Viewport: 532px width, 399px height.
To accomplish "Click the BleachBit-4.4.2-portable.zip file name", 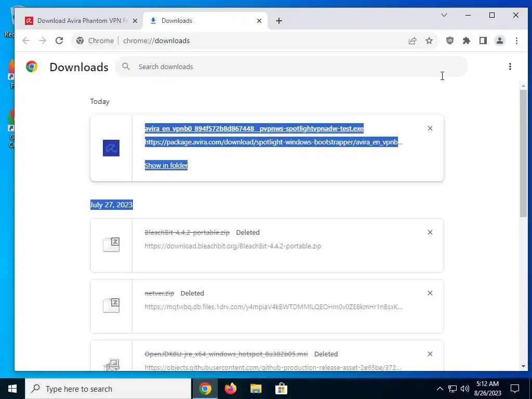I will pyautogui.click(x=187, y=232).
